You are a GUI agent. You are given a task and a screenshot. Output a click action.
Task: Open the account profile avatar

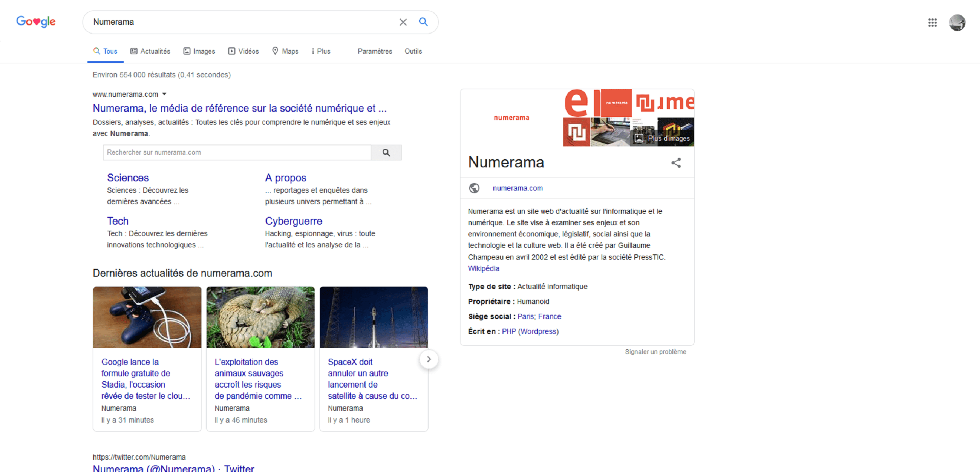coord(957,22)
